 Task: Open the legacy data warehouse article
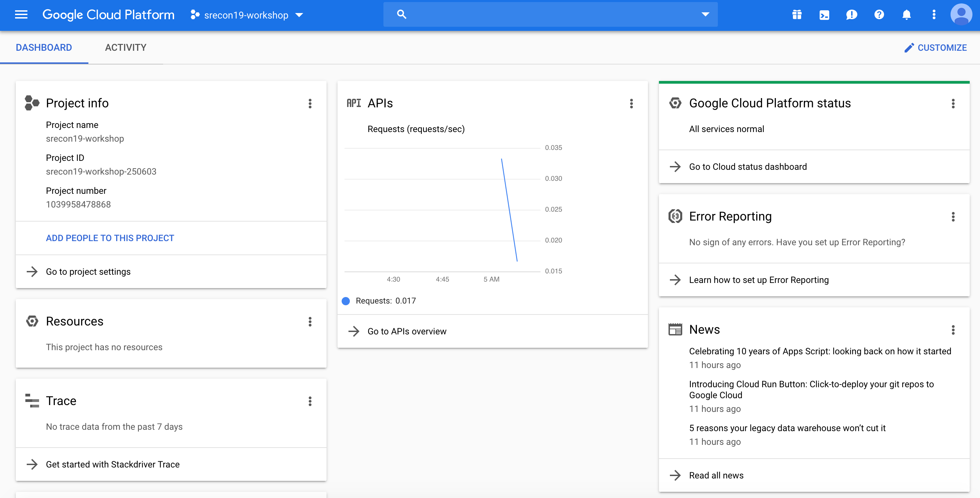[x=787, y=428]
